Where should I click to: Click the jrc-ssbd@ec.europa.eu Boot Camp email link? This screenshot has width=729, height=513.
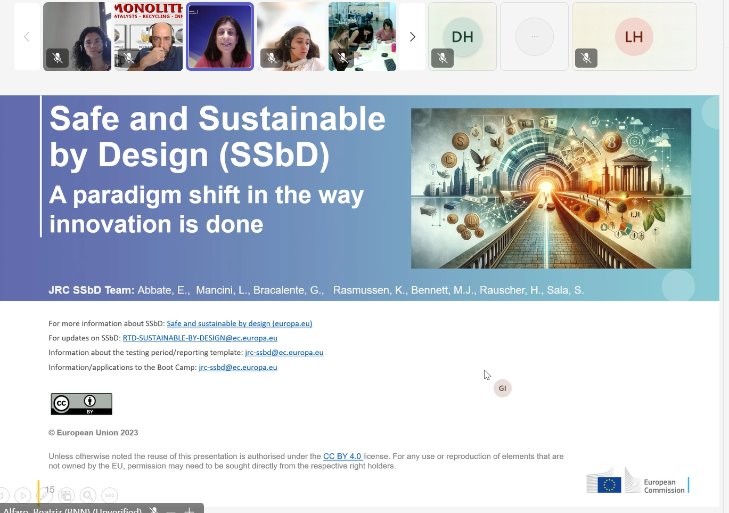click(238, 367)
